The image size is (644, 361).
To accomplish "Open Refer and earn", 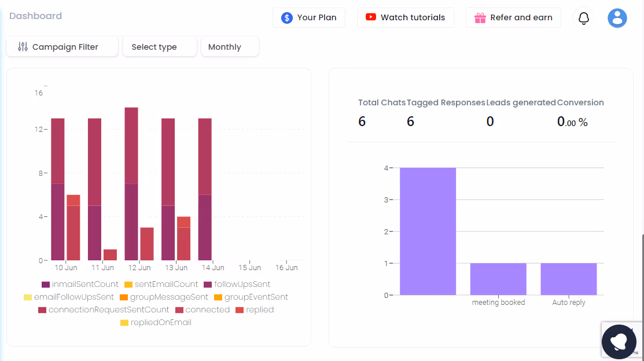I will point(513,17).
